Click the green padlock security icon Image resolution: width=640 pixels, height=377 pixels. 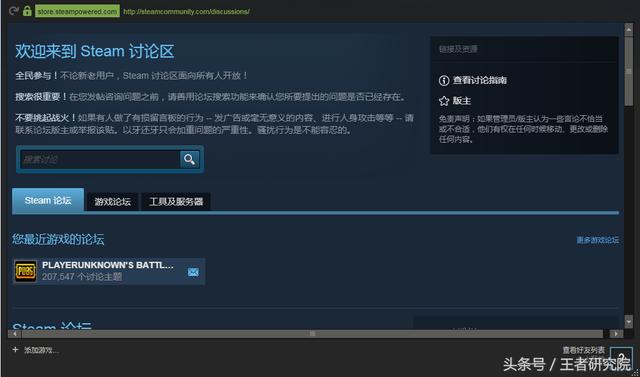click(27, 11)
